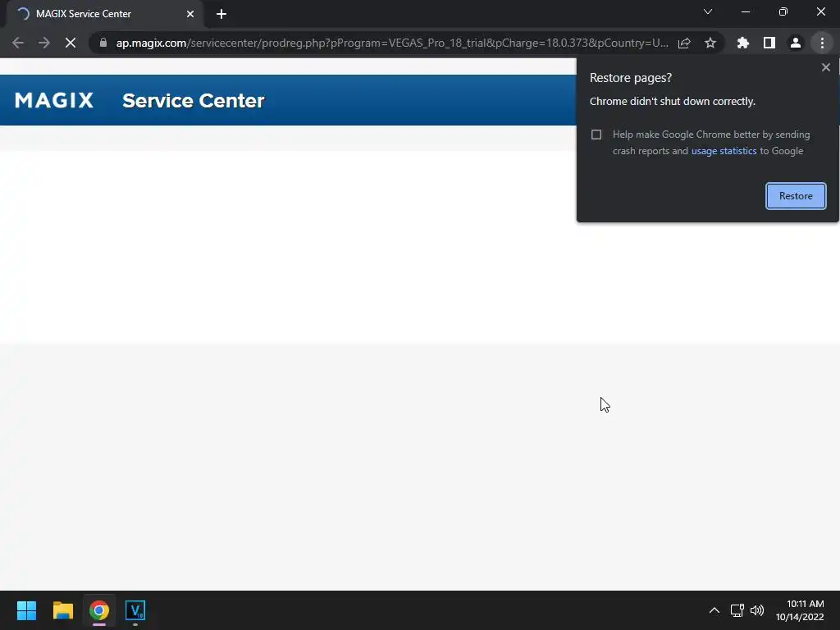Click the Restore button
The image size is (840, 630).
click(796, 196)
